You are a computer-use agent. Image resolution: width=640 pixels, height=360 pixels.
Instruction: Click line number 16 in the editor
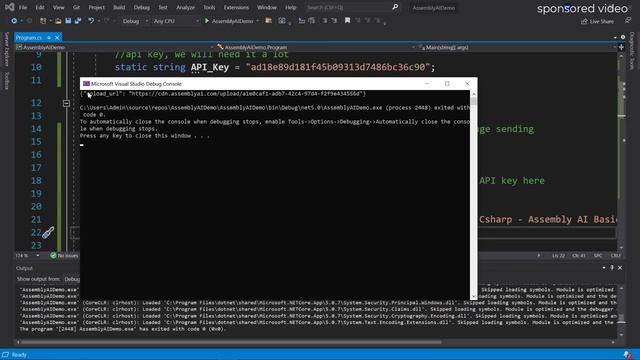coord(36,155)
